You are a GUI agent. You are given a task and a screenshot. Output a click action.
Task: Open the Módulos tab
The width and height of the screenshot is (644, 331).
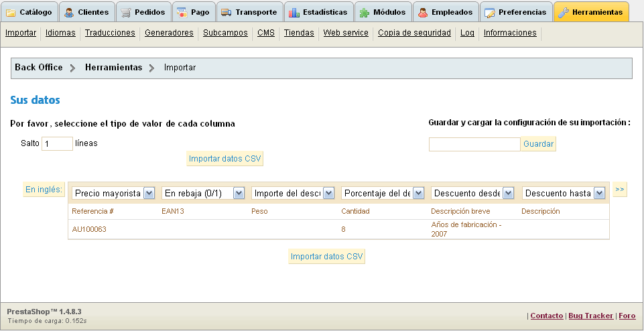tap(383, 12)
